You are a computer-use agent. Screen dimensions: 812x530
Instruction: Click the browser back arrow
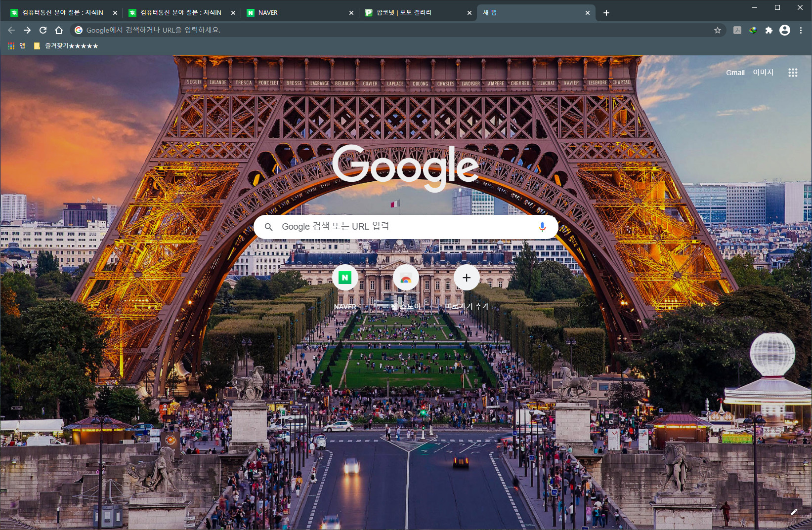11,30
